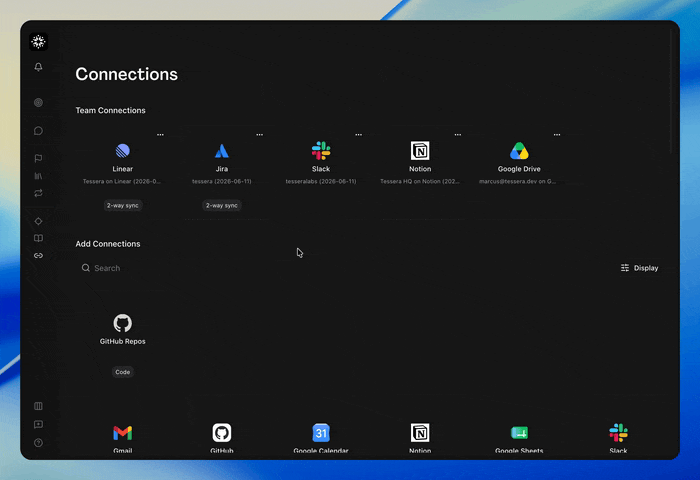Screen dimensions: 700x480
Task: Click the app logo at top left
Action: click(x=38, y=42)
